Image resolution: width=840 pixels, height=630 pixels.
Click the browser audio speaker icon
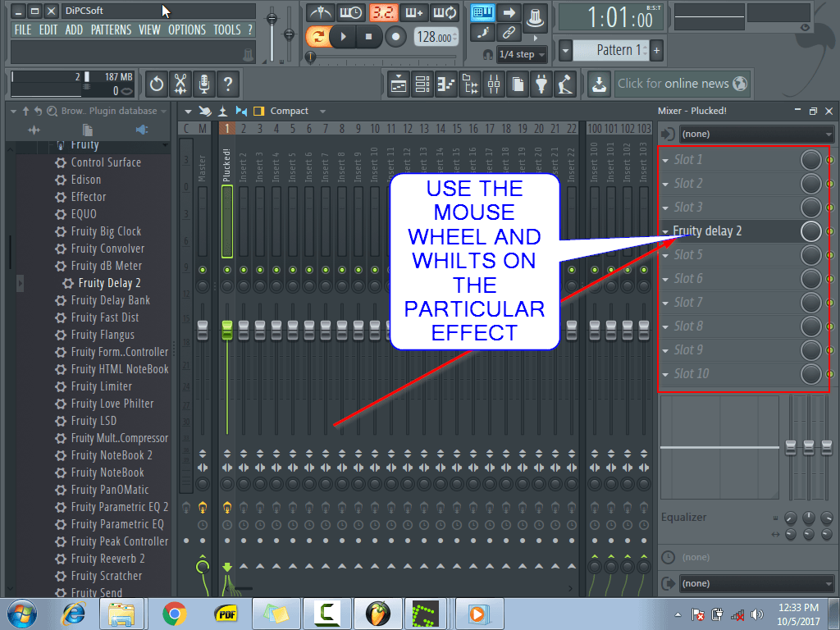tap(141, 130)
